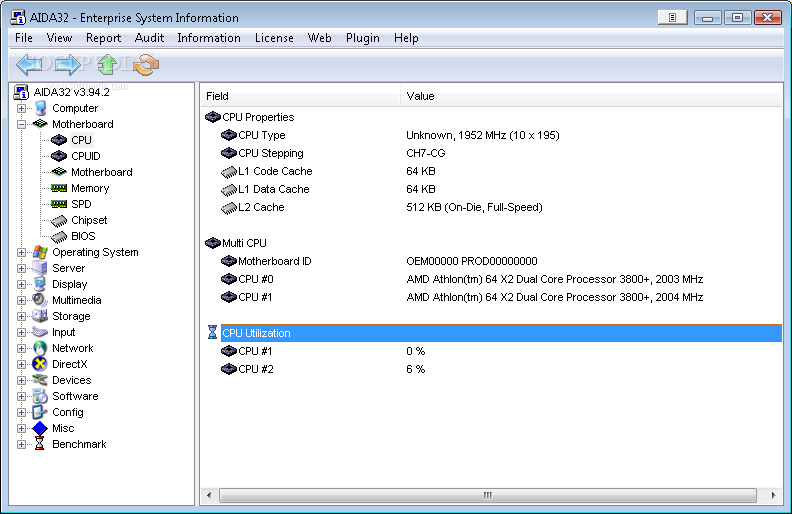This screenshot has height=514, width=792.
Task: Click the BIOS chip icon in tree
Action: pyautogui.click(x=59, y=236)
